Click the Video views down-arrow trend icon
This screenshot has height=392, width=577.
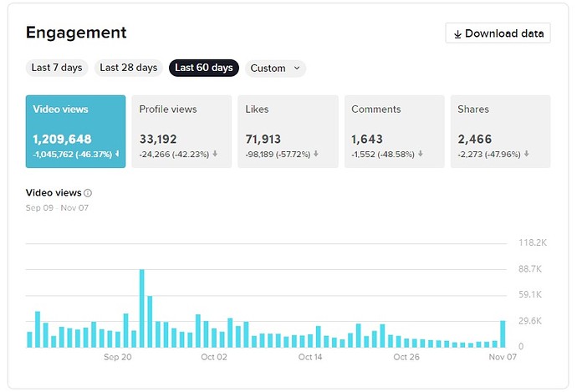[117, 154]
